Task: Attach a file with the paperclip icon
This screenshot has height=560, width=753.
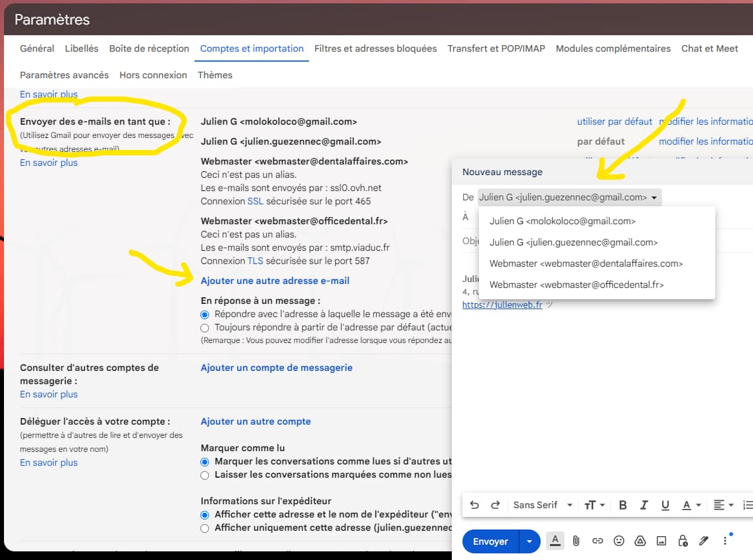Action: pos(576,541)
